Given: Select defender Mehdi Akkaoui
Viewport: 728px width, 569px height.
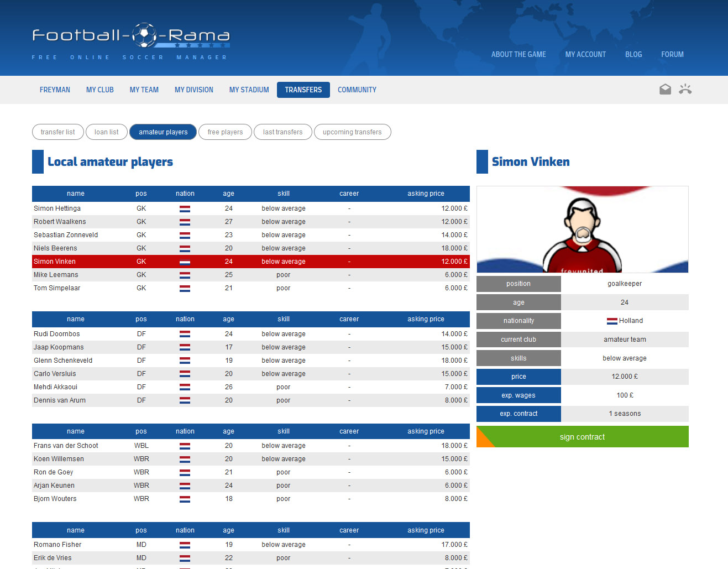Looking at the screenshot, I should coord(55,387).
